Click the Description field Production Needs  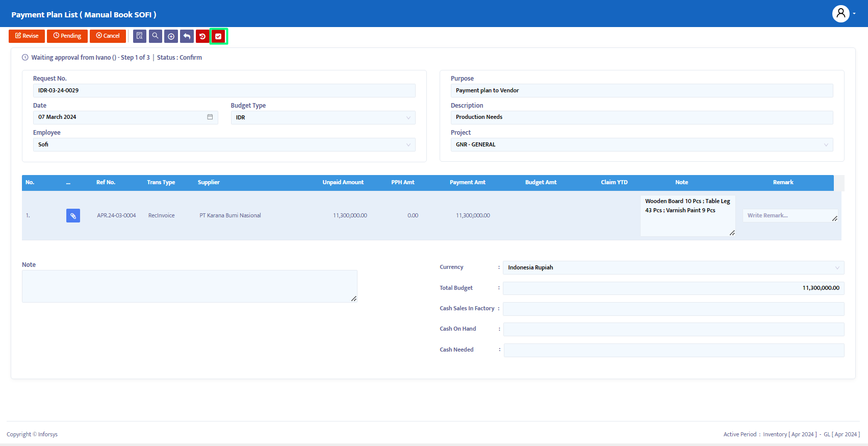(642, 117)
